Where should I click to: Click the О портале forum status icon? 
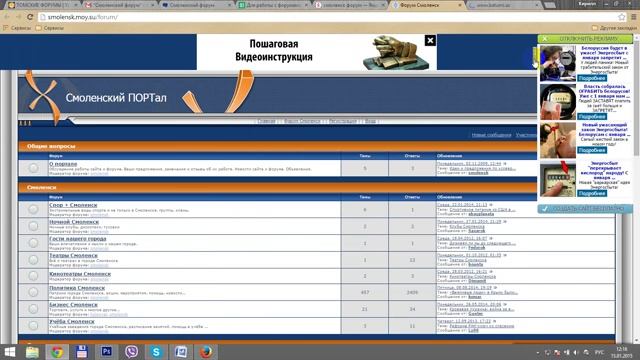tap(33, 168)
